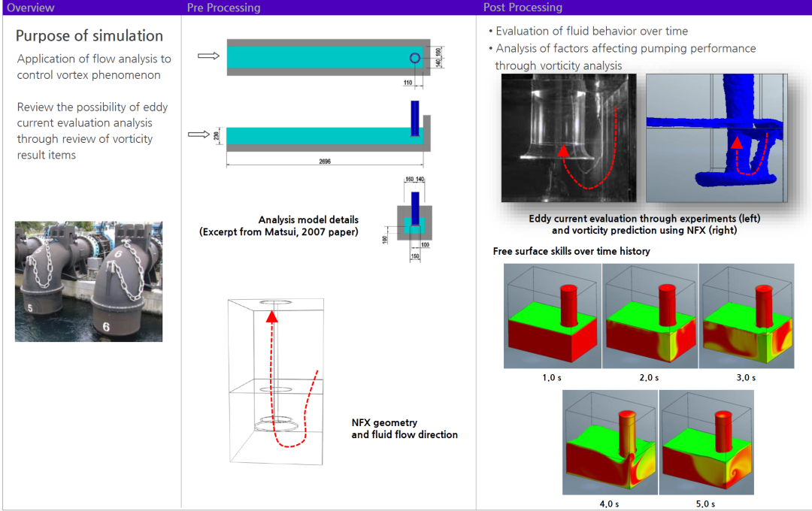
Task: Click the 'Analysis model details' caption
Action: pyautogui.click(x=308, y=220)
